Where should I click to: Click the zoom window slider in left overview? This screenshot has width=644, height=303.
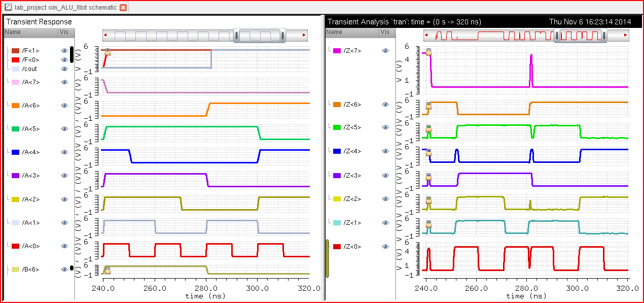pyautogui.click(x=260, y=35)
